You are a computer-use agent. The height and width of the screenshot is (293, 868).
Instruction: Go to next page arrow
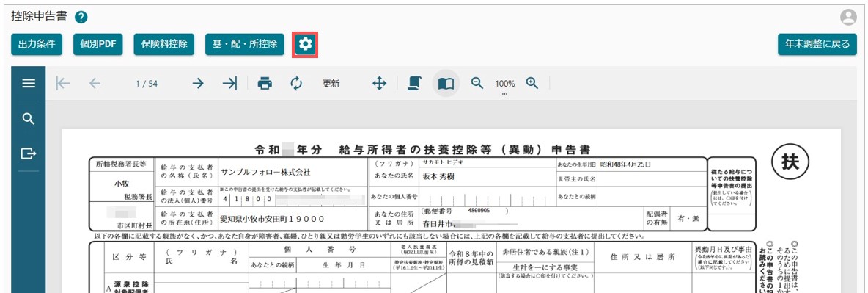click(x=198, y=83)
